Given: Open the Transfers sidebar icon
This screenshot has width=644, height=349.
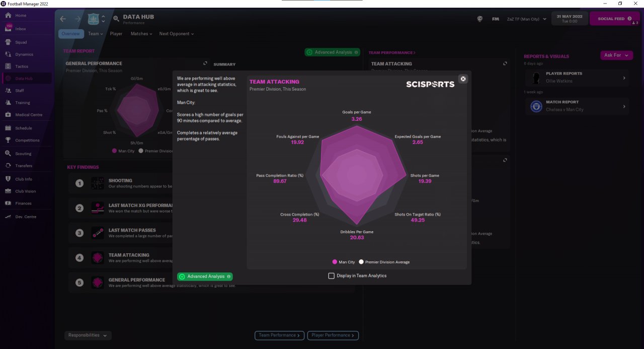Looking at the screenshot, I should click(x=8, y=166).
